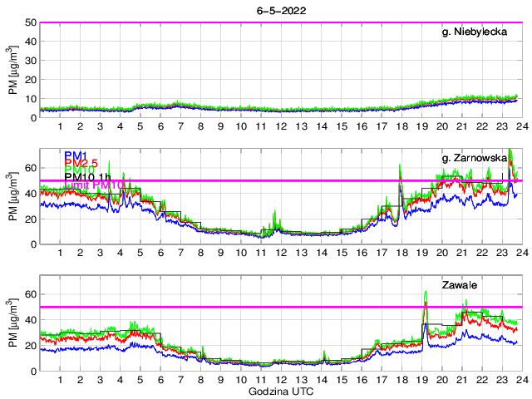Click the 50 tick on Niebylecka y-axis
This screenshot has height=399, width=532.
(31, 22)
